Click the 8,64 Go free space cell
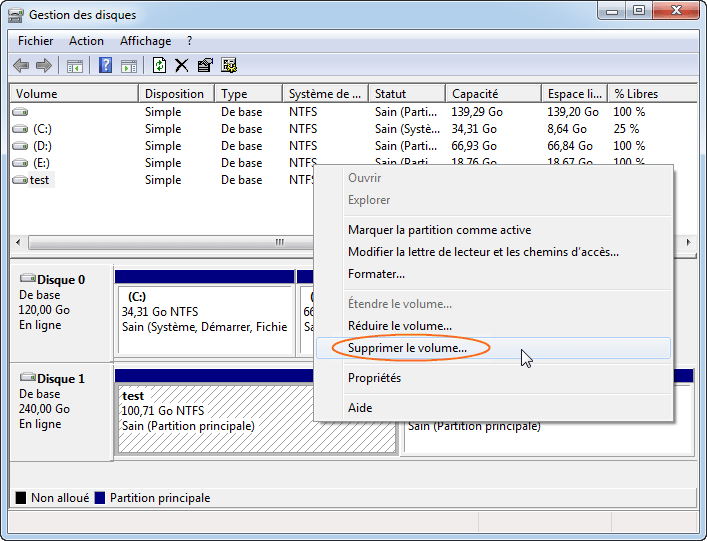This screenshot has height=541, width=707. 567,129
